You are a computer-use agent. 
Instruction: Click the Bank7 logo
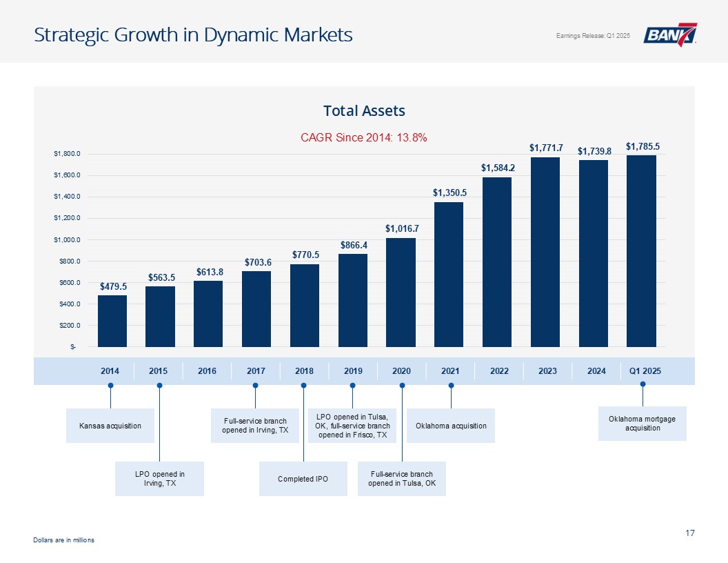click(x=669, y=35)
